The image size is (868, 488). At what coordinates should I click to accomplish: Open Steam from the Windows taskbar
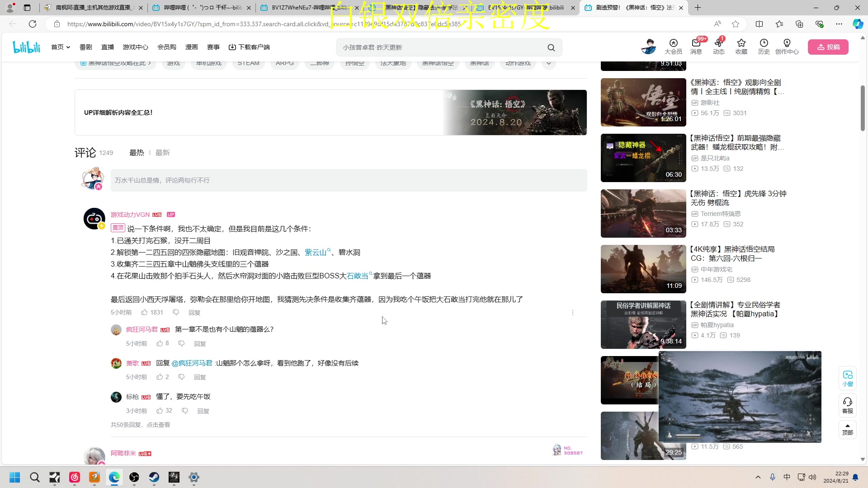(154, 477)
